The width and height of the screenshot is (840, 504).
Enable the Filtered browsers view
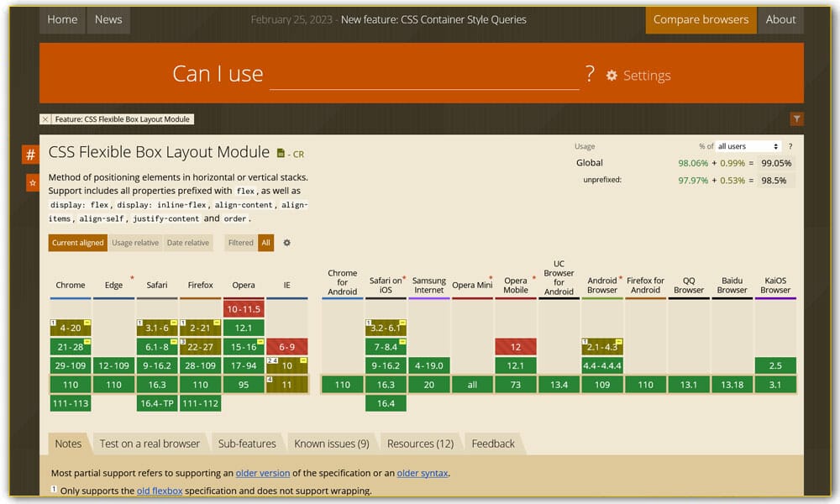click(x=241, y=243)
